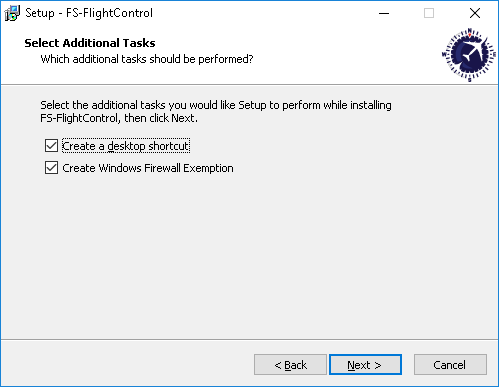Click the empty grey area below the checkboxes
The height and width of the screenshot is (387, 499).
(249, 257)
